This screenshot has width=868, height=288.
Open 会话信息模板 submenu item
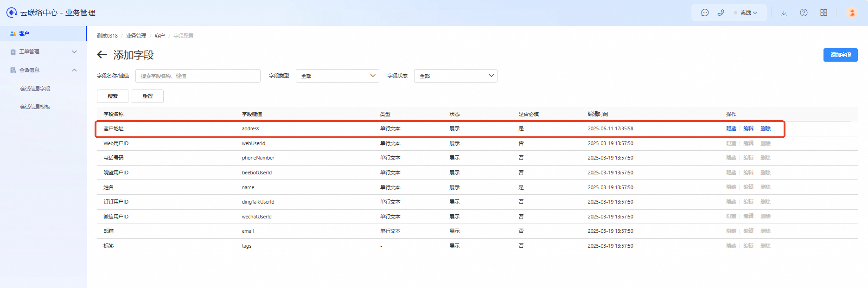[x=35, y=107]
